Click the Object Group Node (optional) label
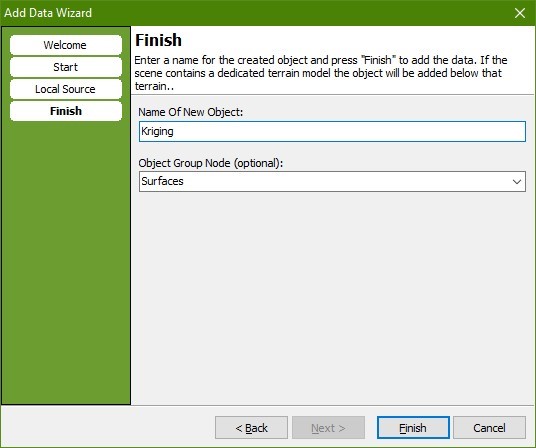536x448 pixels. [211, 163]
